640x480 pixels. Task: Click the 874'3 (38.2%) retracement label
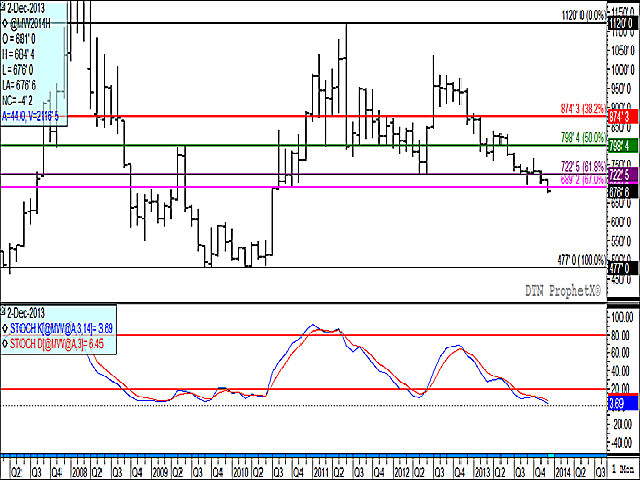[x=583, y=109]
